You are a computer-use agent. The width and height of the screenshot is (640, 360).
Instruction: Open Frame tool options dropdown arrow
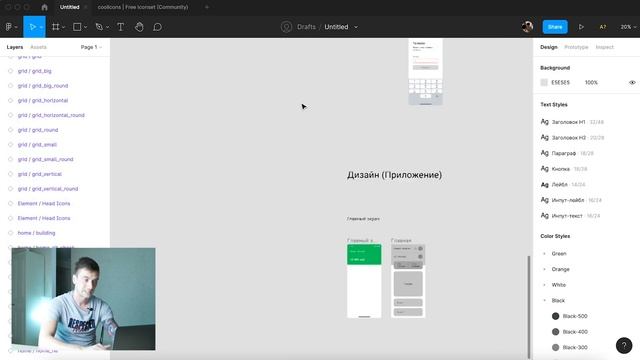click(63, 27)
